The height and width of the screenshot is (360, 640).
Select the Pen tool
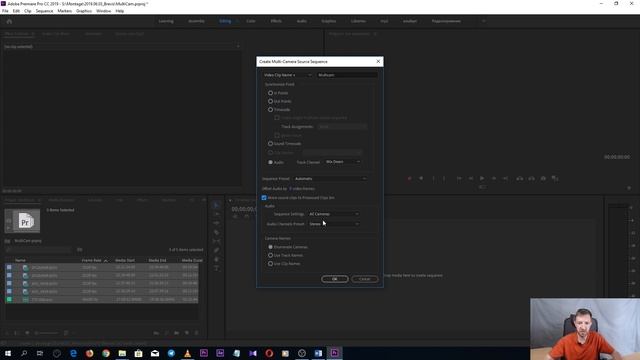pyautogui.click(x=216, y=250)
